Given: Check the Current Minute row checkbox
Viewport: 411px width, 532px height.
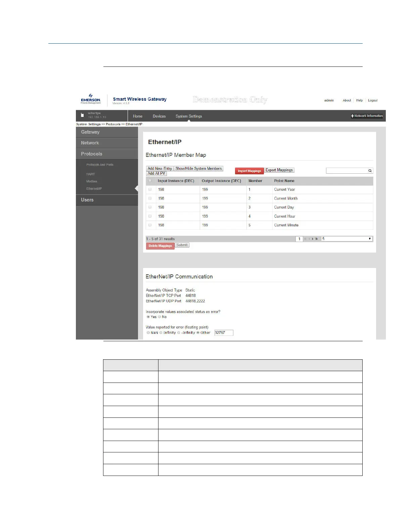Looking at the screenshot, I should tap(150, 225).
